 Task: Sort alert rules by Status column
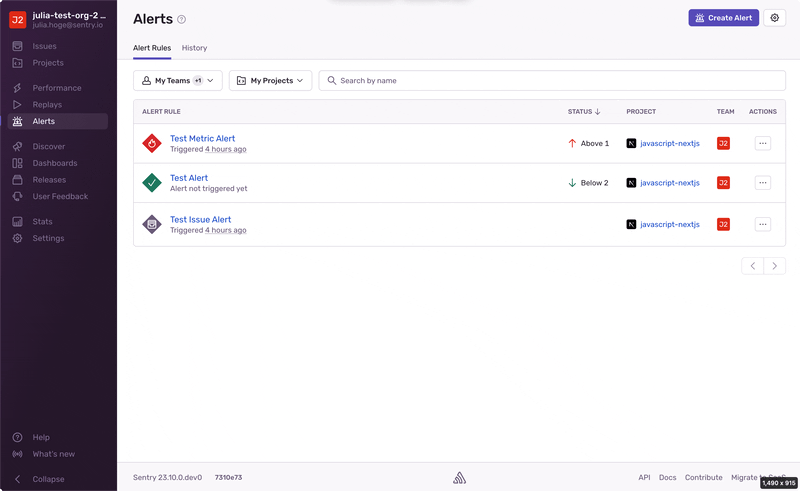point(584,112)
